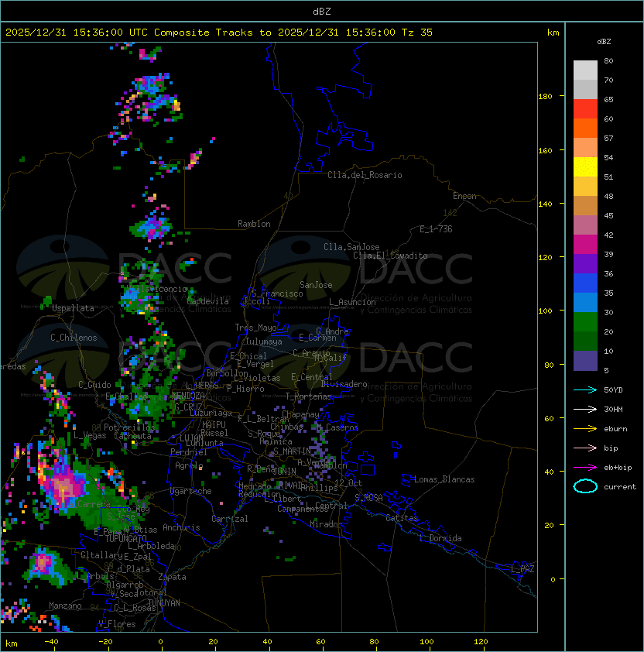This screenshot has width=644, height=652.
Task: Click the white 30HM arrow legend icon
Action: tap(585, 409)
